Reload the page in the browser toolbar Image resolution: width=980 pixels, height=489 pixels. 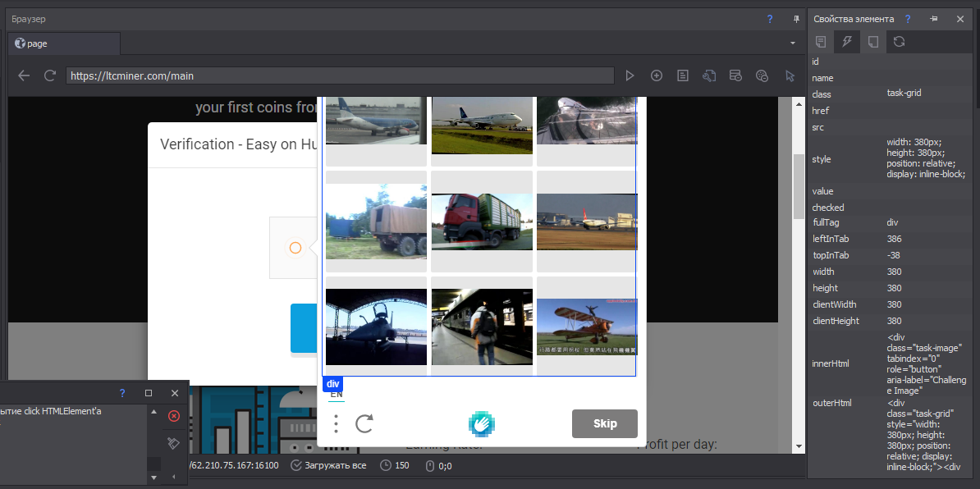(50, 75)
